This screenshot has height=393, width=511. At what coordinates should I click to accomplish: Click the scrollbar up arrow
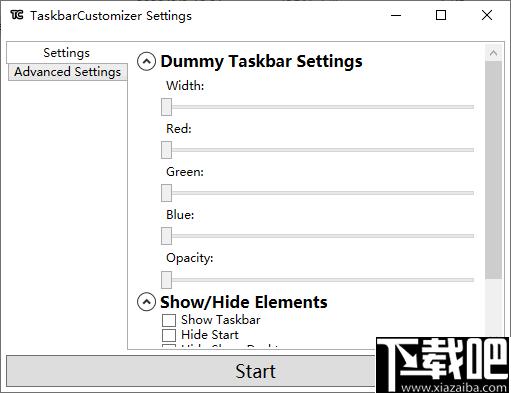point(494,53)
